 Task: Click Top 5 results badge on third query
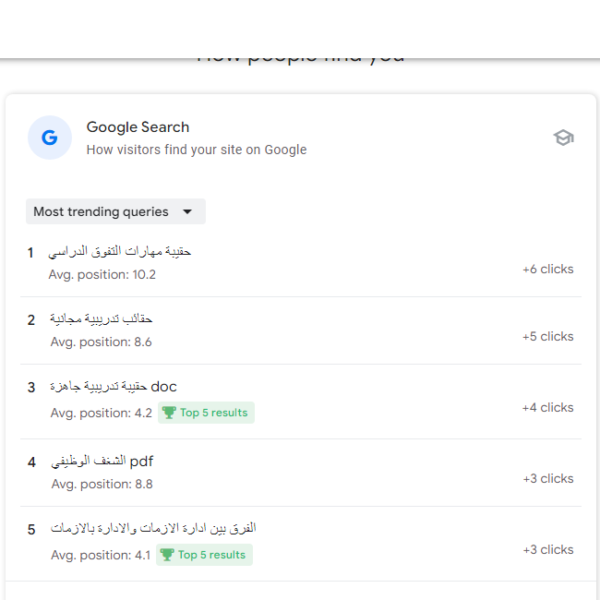point(206,412)
